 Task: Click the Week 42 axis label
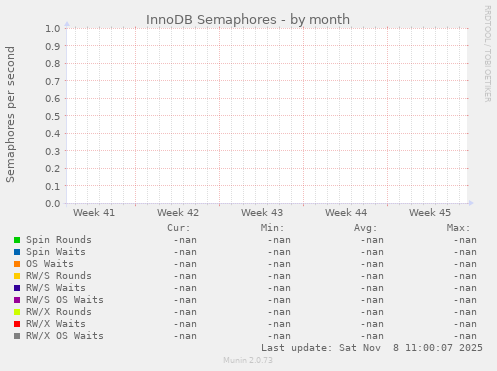pyautogui.click(x=178, y=213)
